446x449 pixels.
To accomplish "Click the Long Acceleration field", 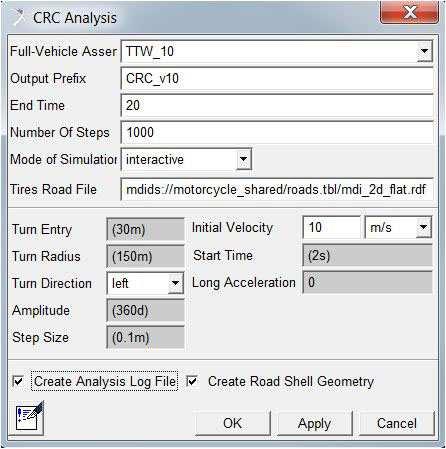I will coord(367,282).
